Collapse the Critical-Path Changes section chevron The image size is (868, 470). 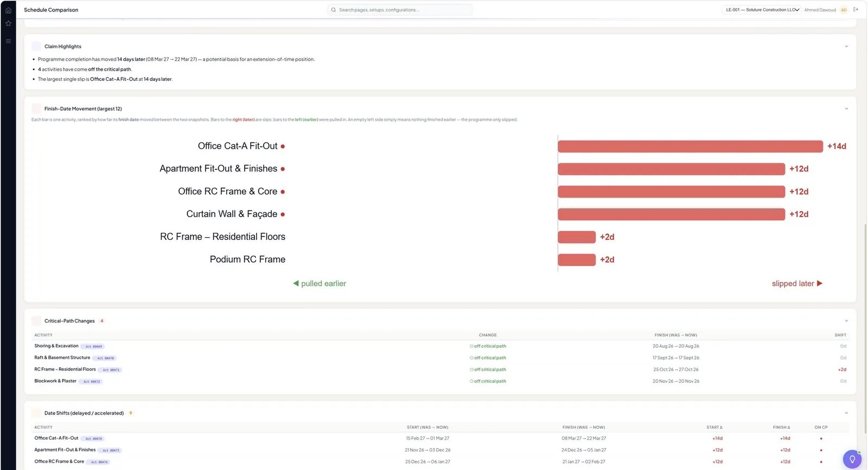pos(846,321)
